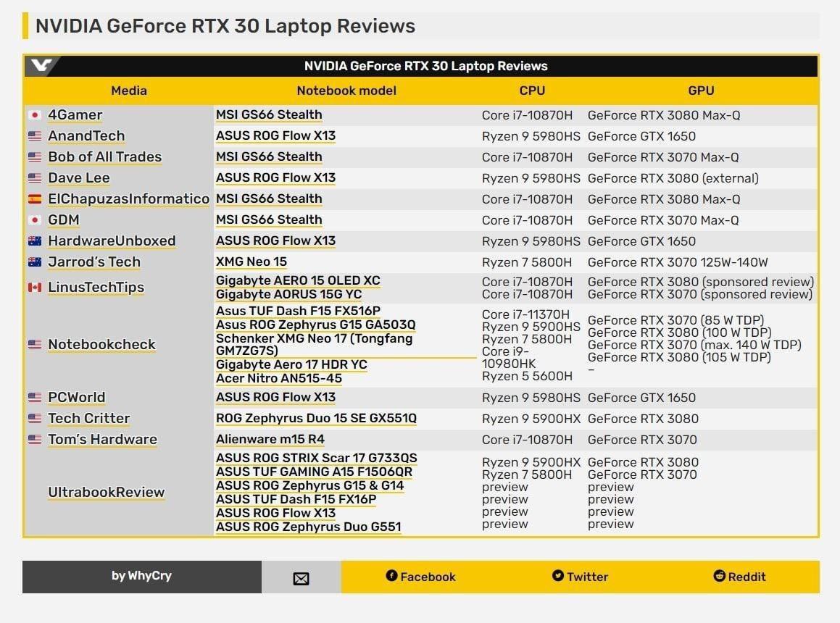Click the Australia flag beside HardwareUnboxed
840x623 pixels.
(x=35, y=241)
